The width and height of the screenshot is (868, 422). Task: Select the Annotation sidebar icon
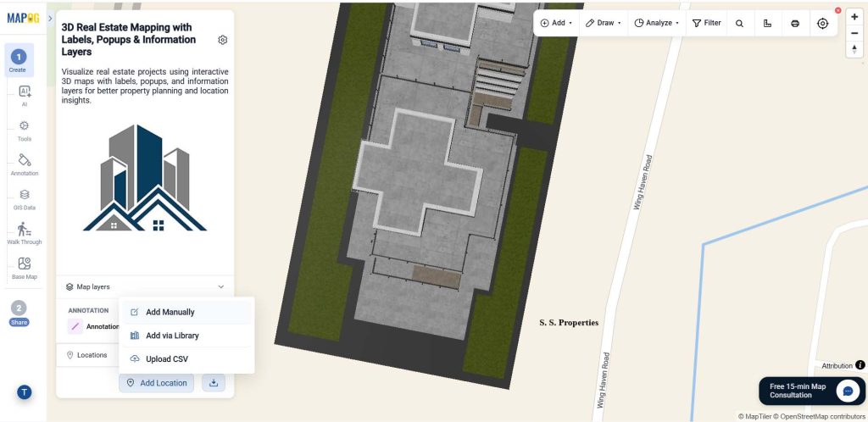(x=25, y=165)
